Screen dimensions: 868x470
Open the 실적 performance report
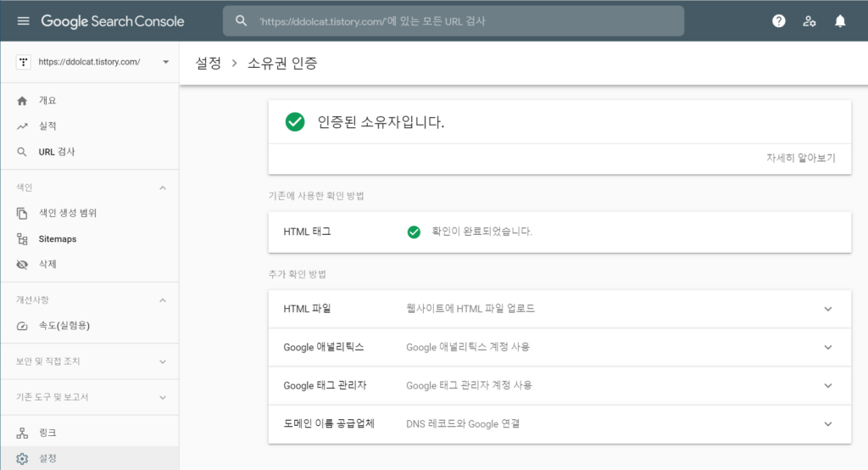[x=47, y=126]
